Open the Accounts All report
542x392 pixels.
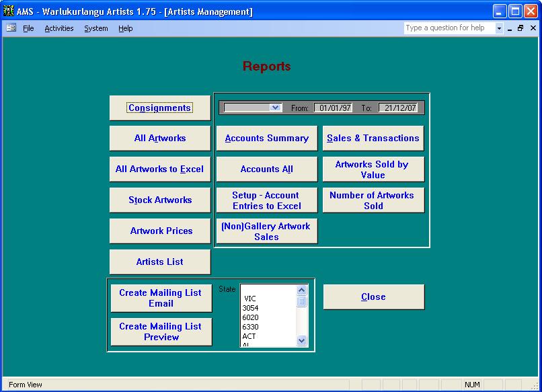point(266,169)
